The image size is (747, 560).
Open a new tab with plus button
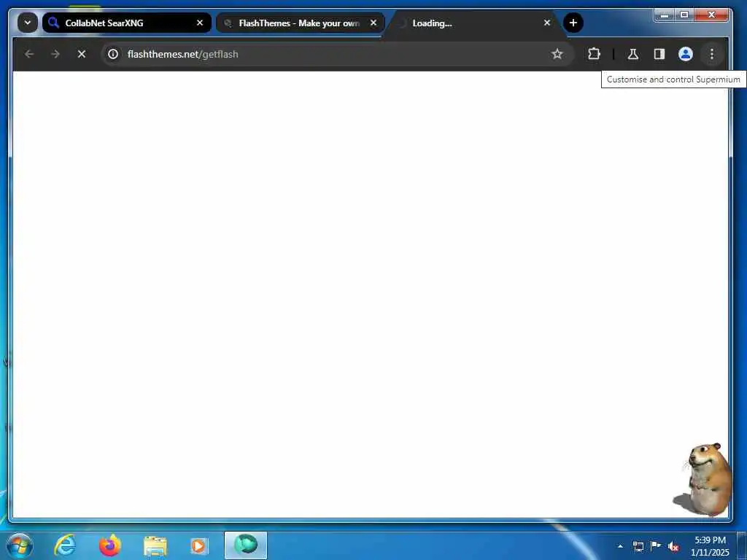(x=573, y=23)
